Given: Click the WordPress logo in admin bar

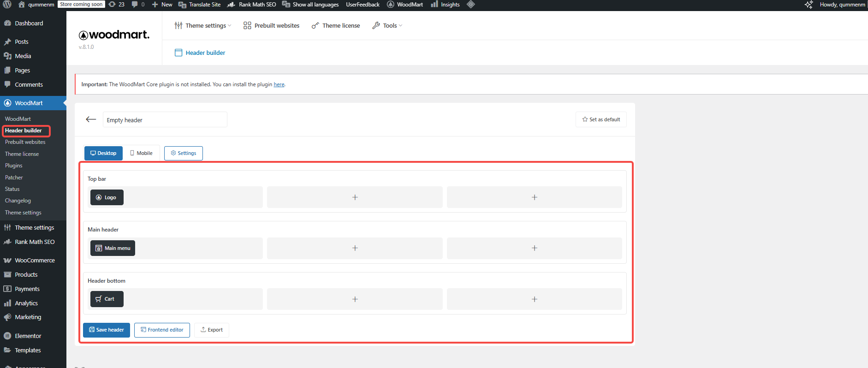Looking at the screenshot, I should pyautogui.click(x=7, y=5).
